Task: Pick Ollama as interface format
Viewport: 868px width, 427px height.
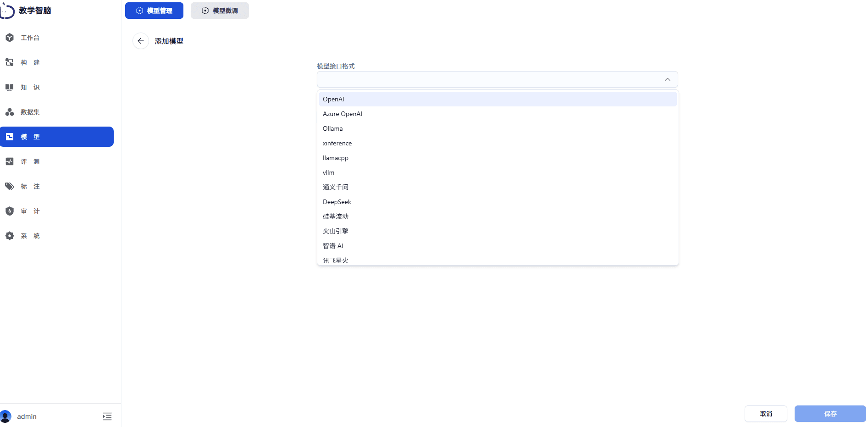Action: pyautogui.click(x=498, y=128)
